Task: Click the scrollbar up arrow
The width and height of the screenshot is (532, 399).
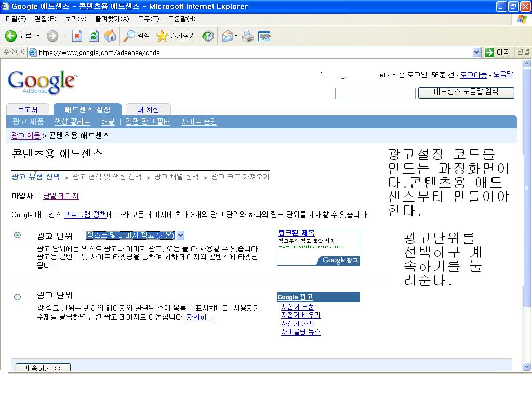Action: 526,63
